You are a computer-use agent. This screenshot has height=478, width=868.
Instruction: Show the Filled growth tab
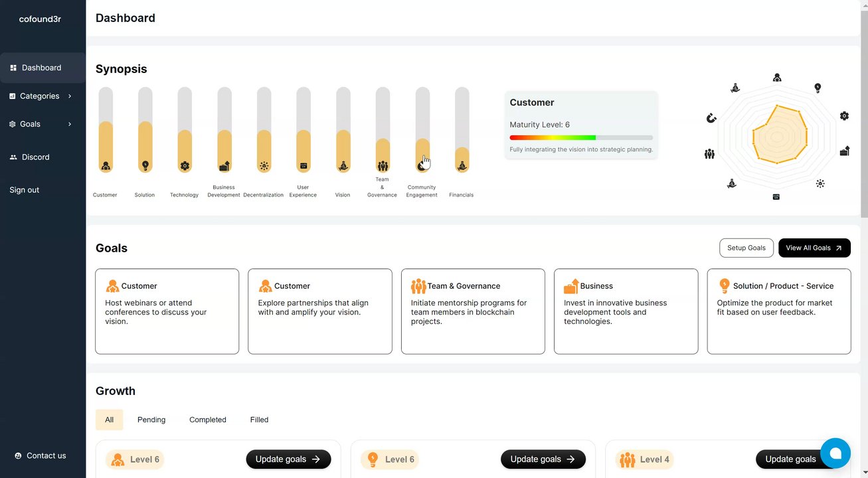(259, 420)
